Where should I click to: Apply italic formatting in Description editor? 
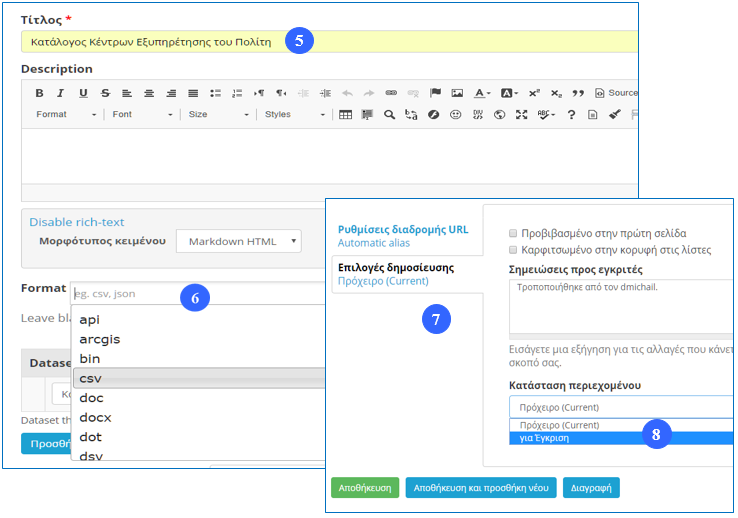coord(61,93)
